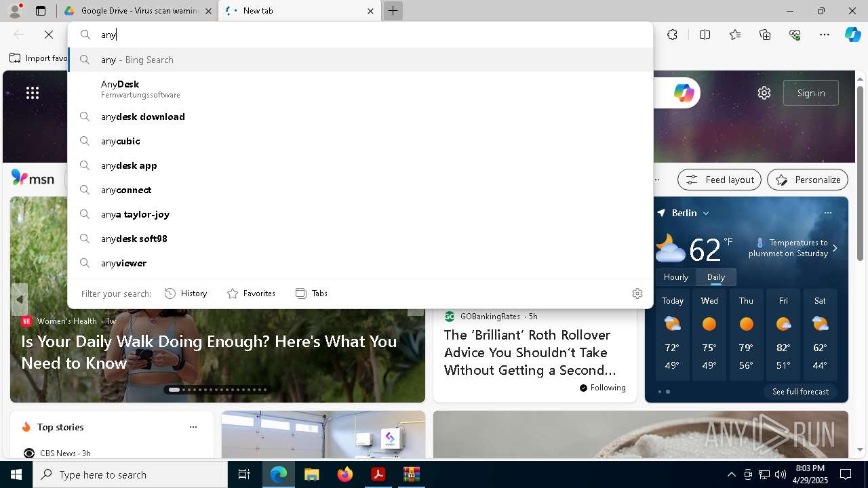Open Feed layout options
Image resolution: width=868 pixels, height=488 pixels.
tap(719, 180)
